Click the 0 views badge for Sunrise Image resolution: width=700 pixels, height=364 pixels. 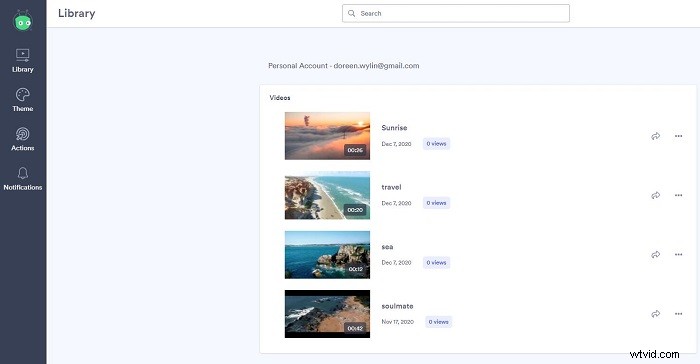tap(436, 144)
